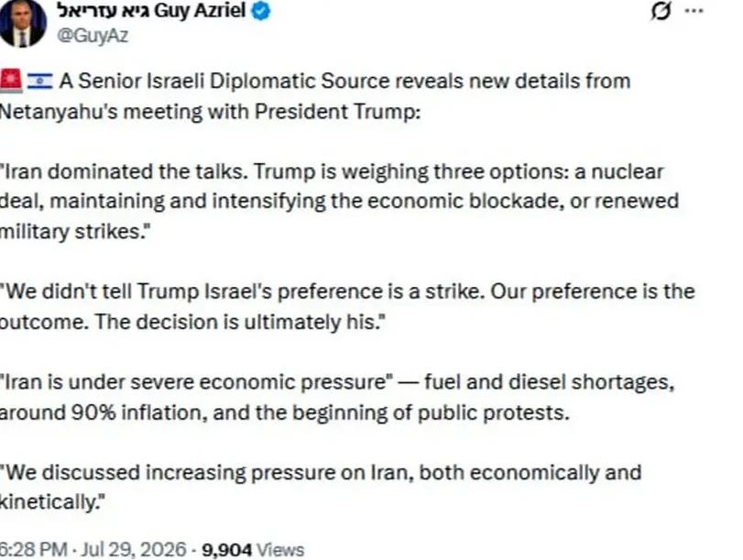Click the Jul 29, 2026 date
Viewport: 743px width, 560px height.
point(134,550)
